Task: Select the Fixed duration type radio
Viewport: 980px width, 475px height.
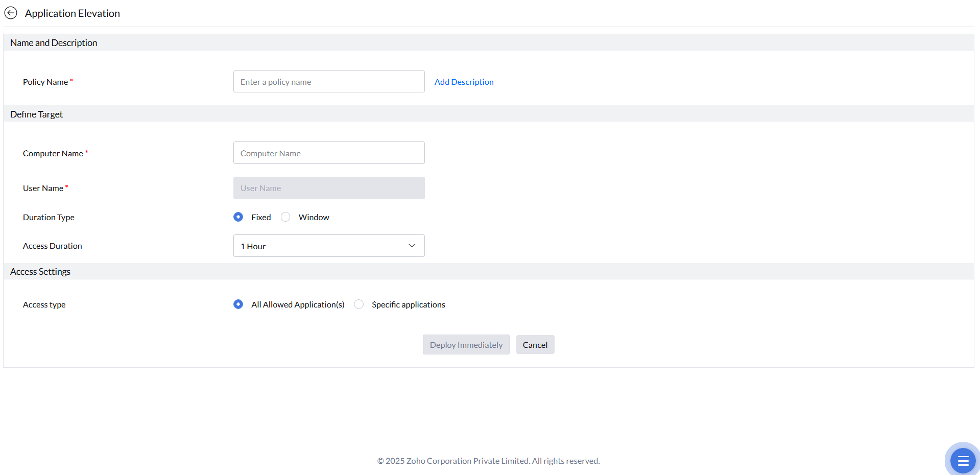Action: [238, 217]
